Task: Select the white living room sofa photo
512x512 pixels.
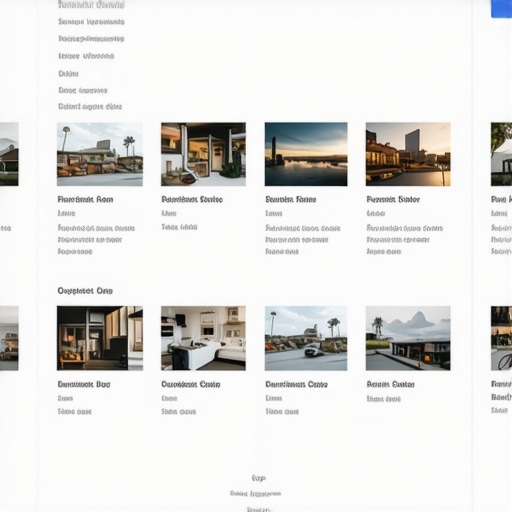Action: [x=203, y=338]
